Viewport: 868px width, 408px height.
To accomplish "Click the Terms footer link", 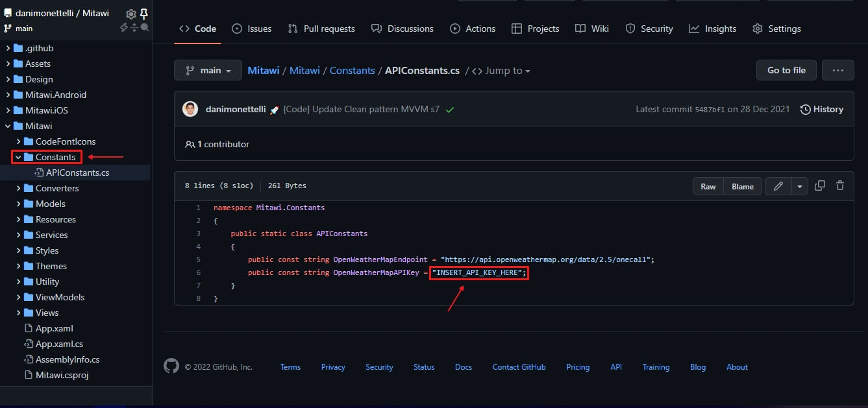I will click(290, 367).
